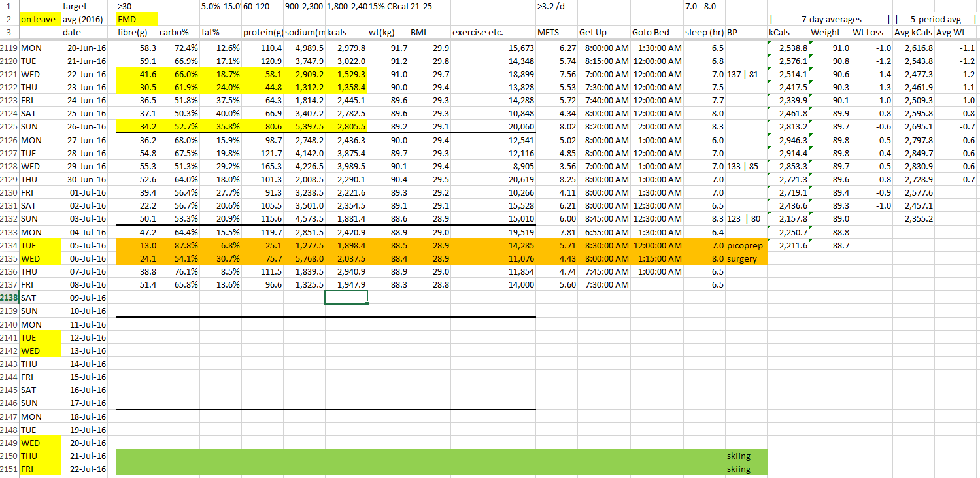Click 7-day kCals value 2,538.8
This screenshot has width=980, height=478.
pyautogui.click(x=788, y=48)
